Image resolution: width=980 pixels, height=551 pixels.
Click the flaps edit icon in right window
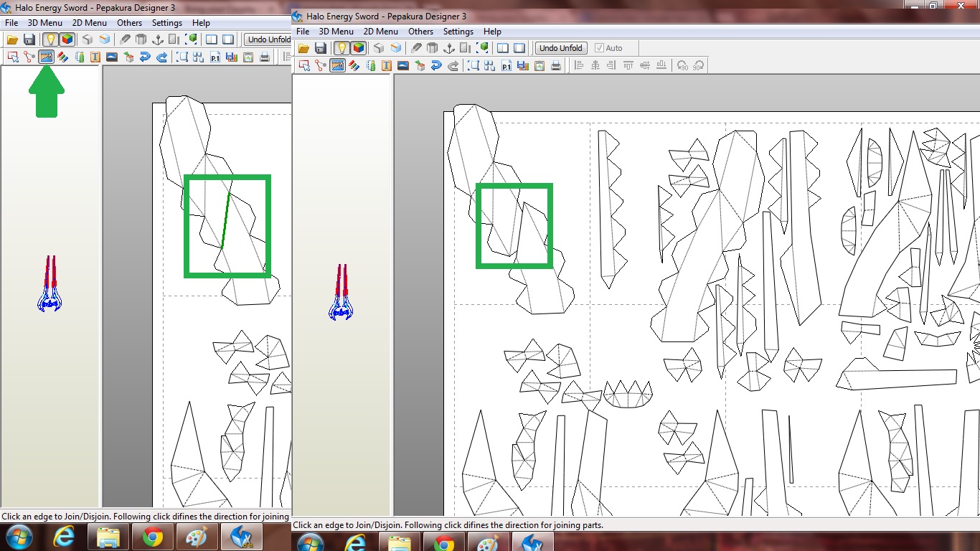point(370,66)
